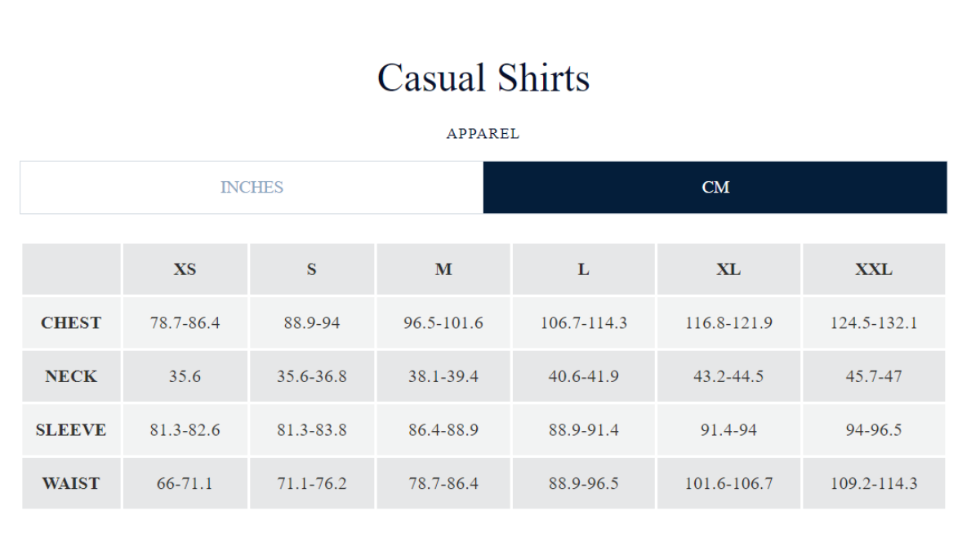This screenshot has width=980, height=551.
Task: Select the XL column header
Action: 728,269
